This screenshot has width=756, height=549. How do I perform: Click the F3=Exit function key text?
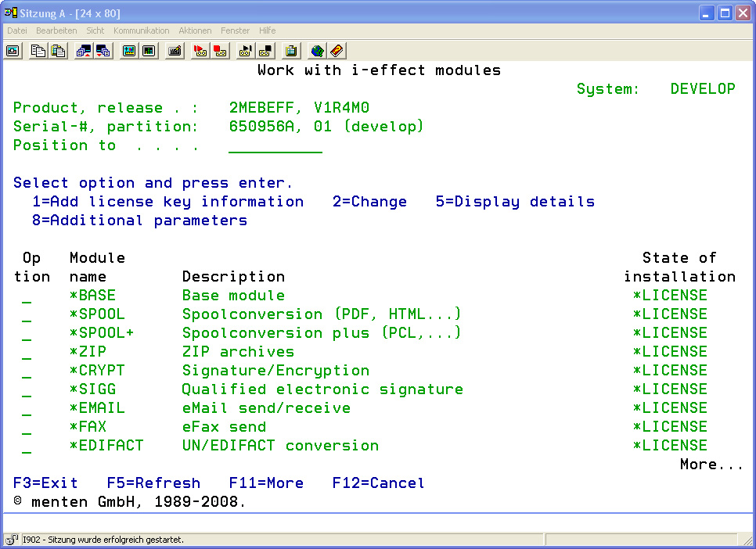click(45, 483)
